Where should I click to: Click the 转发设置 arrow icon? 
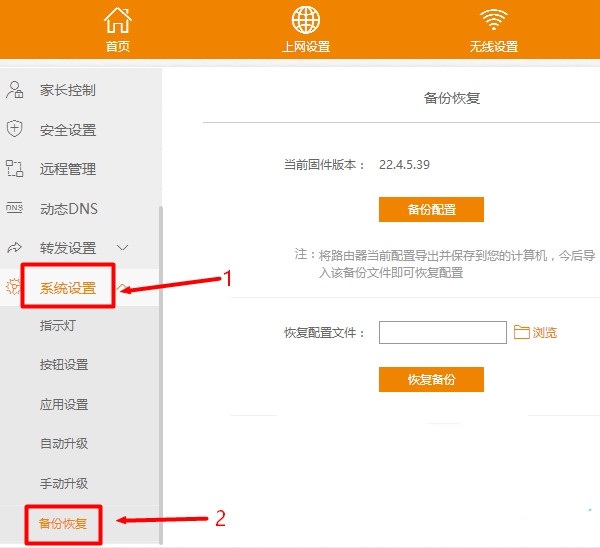(15, 248)
